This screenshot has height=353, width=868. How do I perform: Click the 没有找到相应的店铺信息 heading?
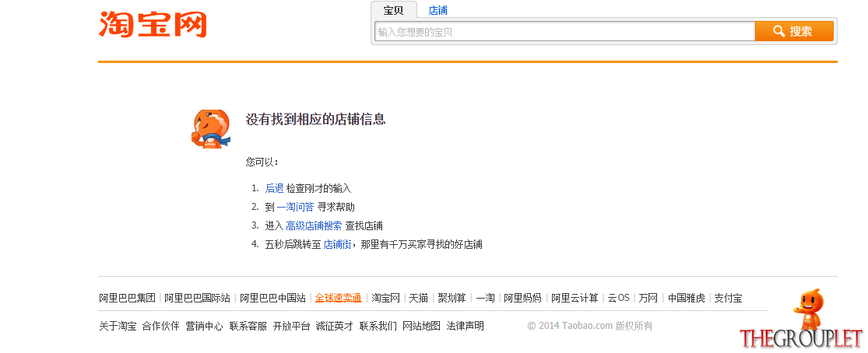pos(315,119)
